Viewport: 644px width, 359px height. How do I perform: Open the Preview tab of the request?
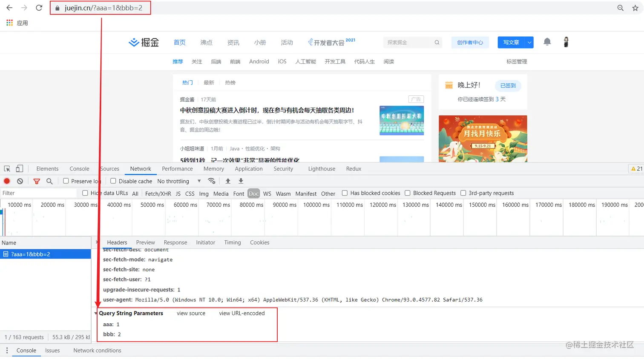(146, 242)
